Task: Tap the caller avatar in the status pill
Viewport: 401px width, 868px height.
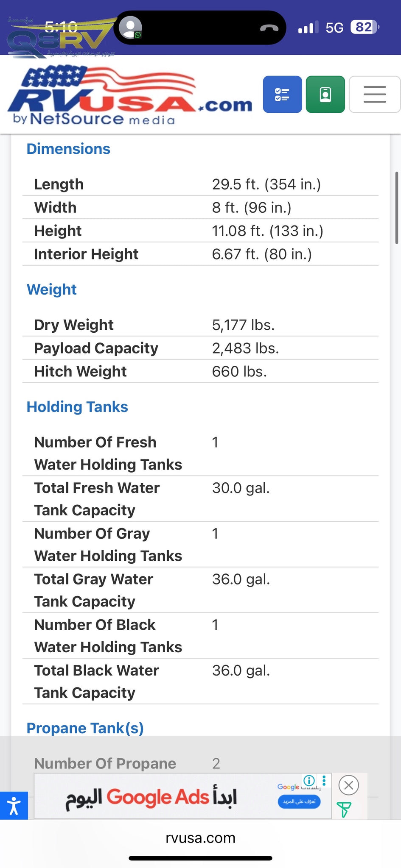Action: tap(130, 28)
